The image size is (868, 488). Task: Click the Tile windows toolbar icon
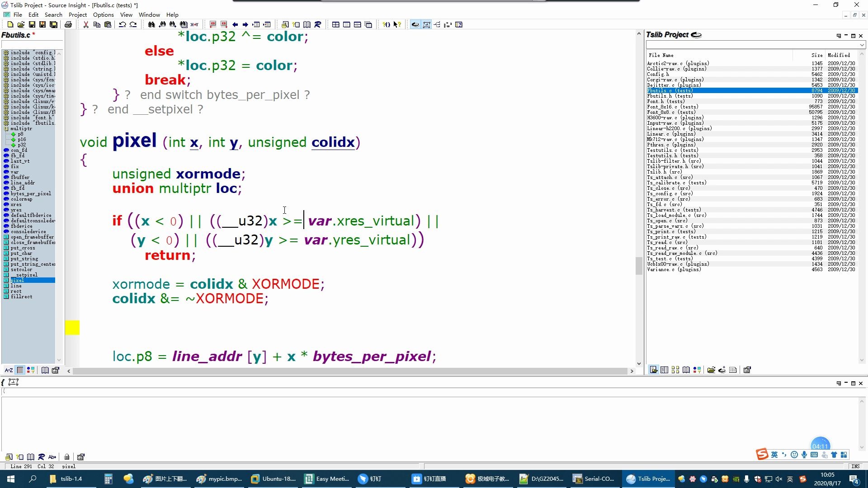click(x=336, y=24)
